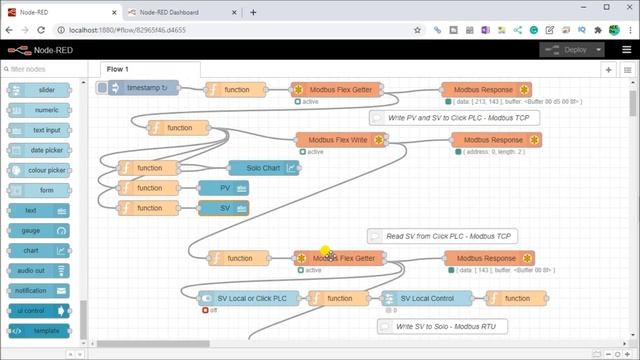This screenshot has width=640, height=360.
Task: Select the audio out palette node
Action: (x=39, y=271)
